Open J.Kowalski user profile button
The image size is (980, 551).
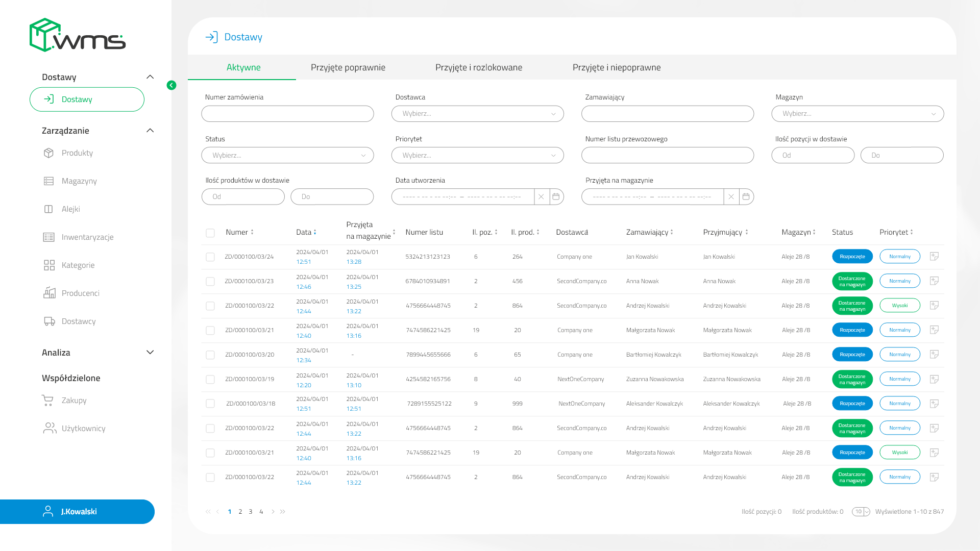coord(77,512)
